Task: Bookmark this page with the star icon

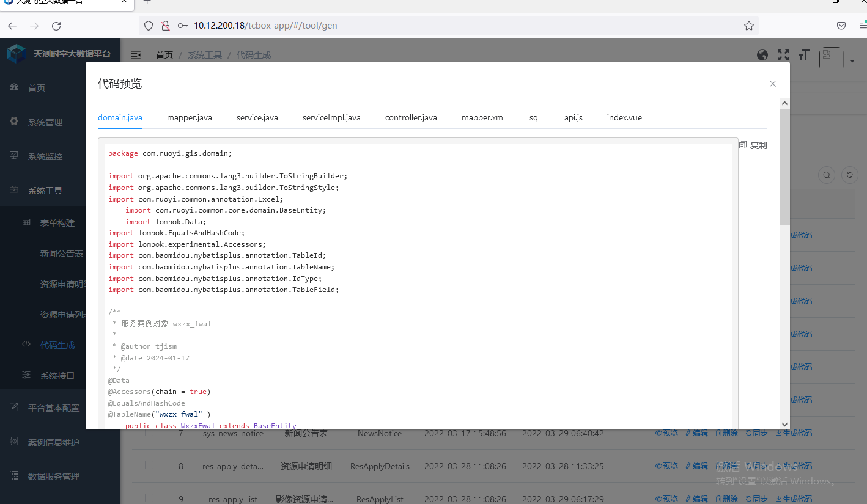Action: tap(748, 26)
